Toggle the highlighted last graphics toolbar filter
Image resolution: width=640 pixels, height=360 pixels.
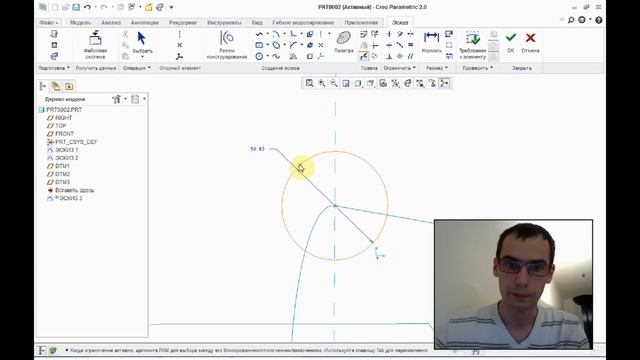[444, 83]
